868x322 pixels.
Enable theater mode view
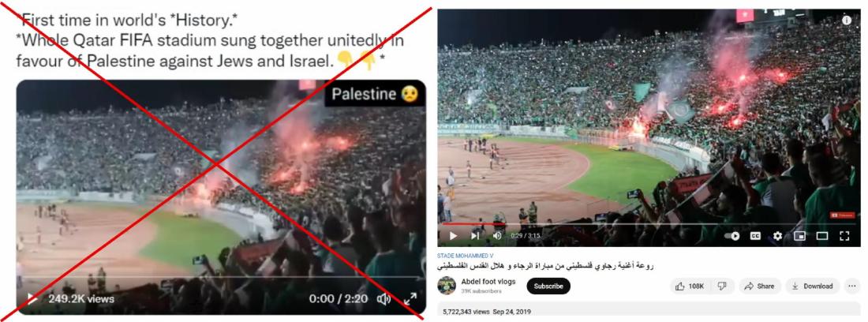822,236
